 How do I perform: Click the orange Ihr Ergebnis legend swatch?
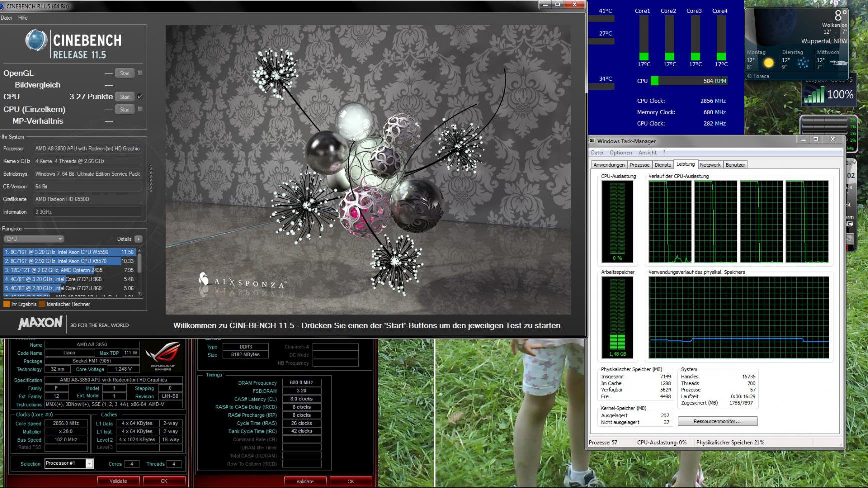click(7, 304)
